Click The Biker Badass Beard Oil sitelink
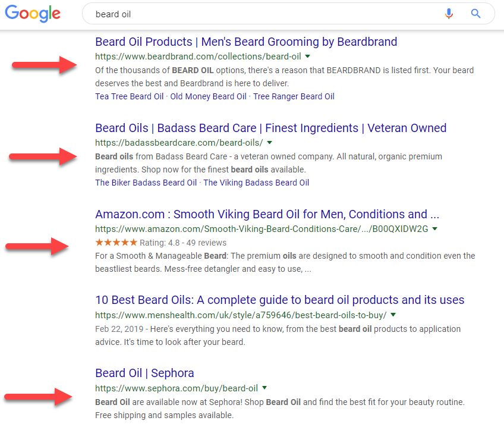504x430 pixels. tap(144, 183)
